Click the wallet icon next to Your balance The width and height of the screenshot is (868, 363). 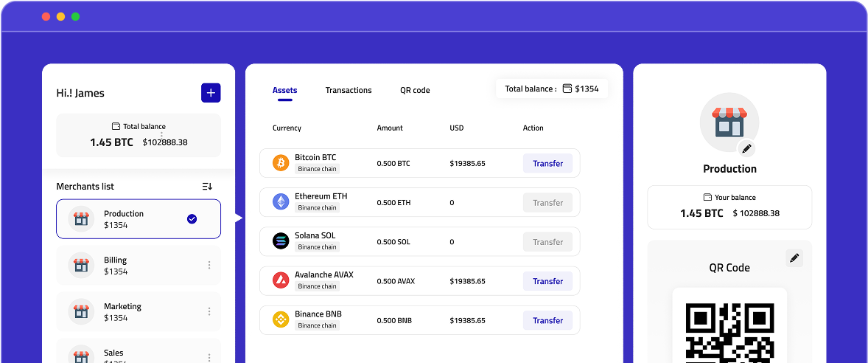[707, 197]
